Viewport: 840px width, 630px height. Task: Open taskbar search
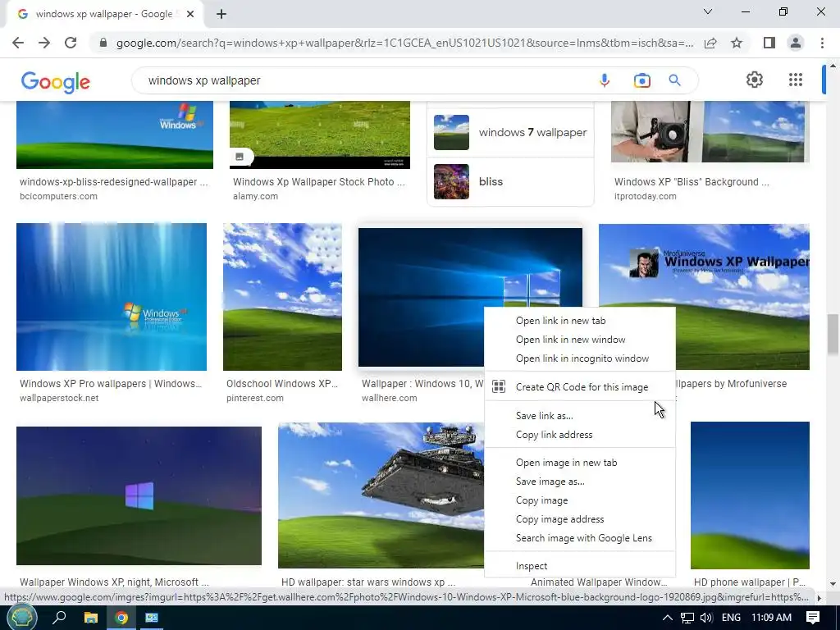pyautogui.click(x=59, y=618)
